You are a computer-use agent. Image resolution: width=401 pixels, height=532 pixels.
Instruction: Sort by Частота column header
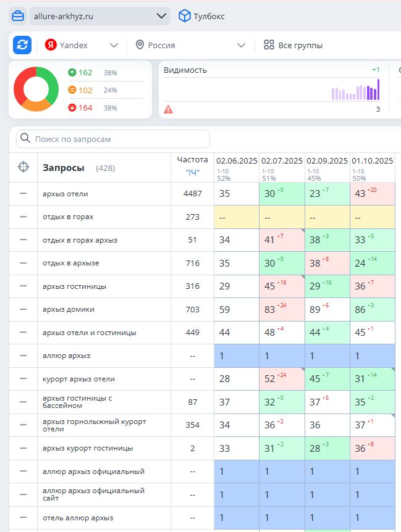[x=192, y=160]
